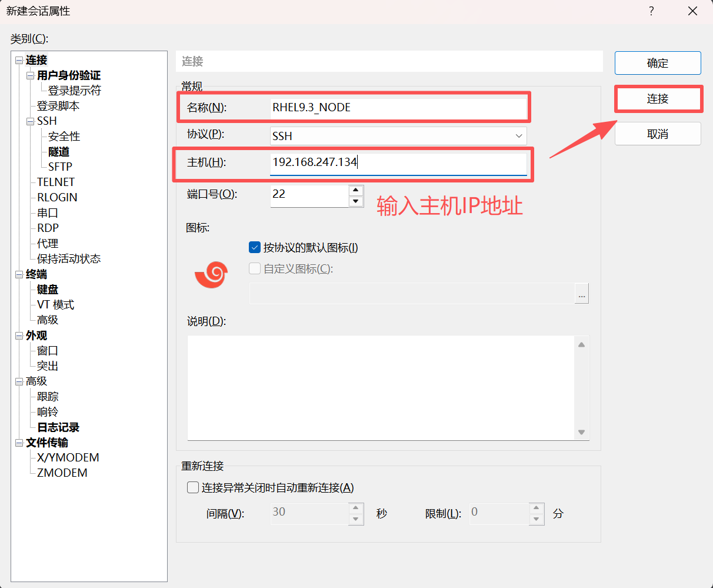Select 安全性 under SSH
The width and height of the screenshot is (713, 588).
coord(64,137)
